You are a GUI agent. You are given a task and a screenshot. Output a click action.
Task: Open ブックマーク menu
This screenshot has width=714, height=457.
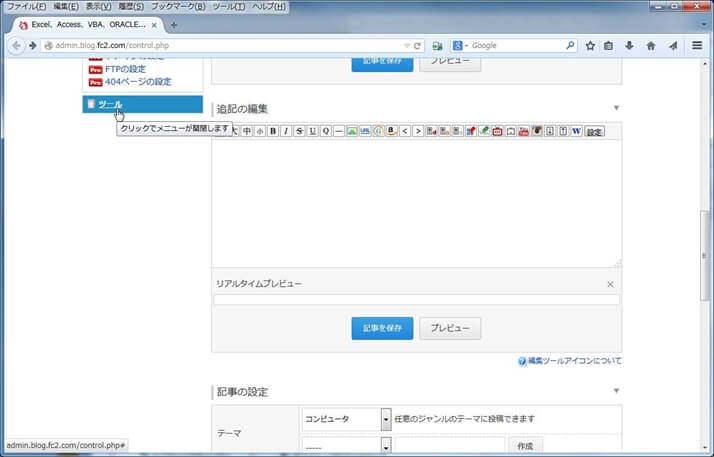coord(178,6)
